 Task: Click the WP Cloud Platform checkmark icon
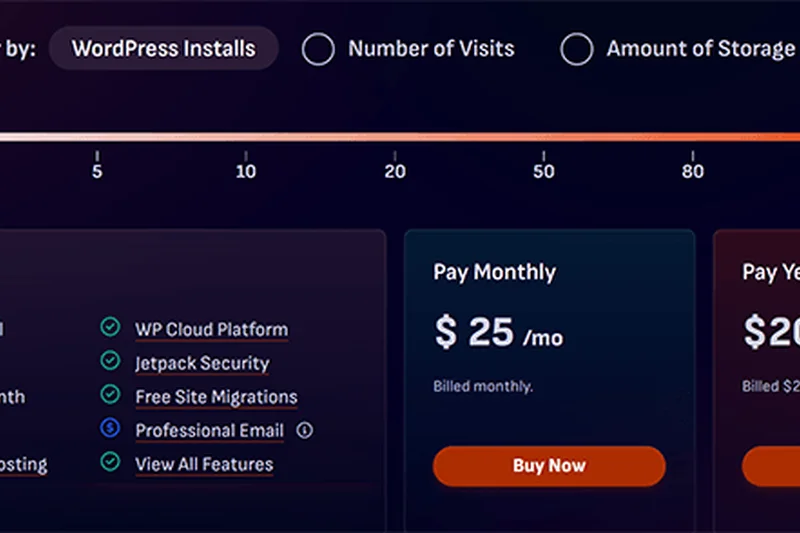[x=110, y=328]
